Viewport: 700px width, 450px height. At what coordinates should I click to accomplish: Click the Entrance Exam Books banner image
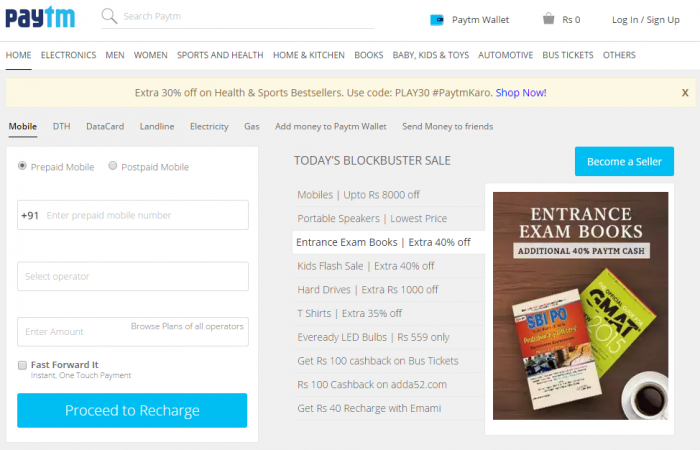(580, 305)
